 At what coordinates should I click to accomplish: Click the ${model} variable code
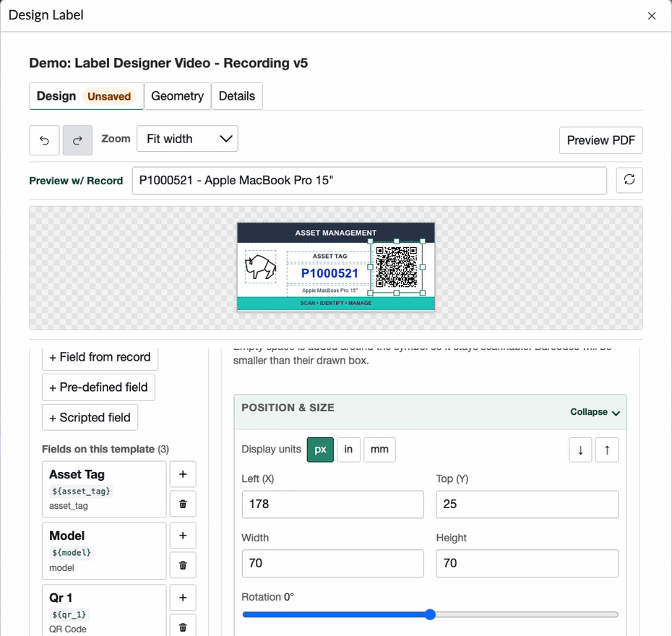pyautogui.click(x=72, y=552)
